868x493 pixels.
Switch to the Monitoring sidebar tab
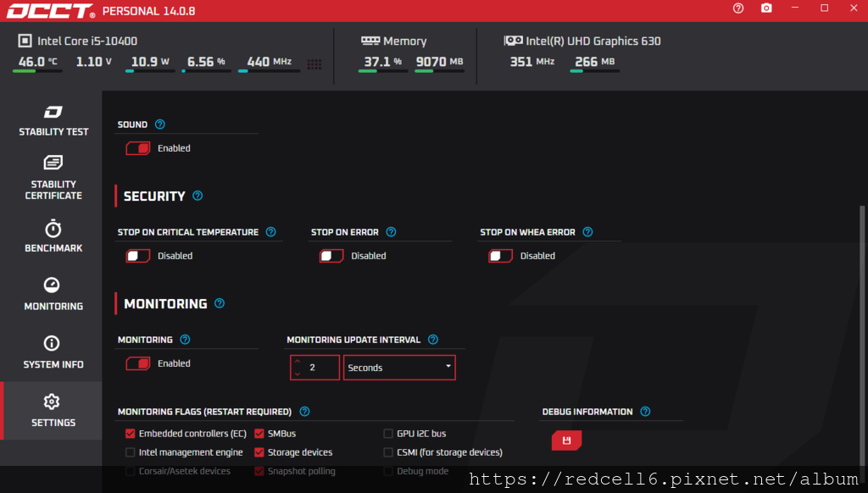pyautogui.click(x=53, y=295)
